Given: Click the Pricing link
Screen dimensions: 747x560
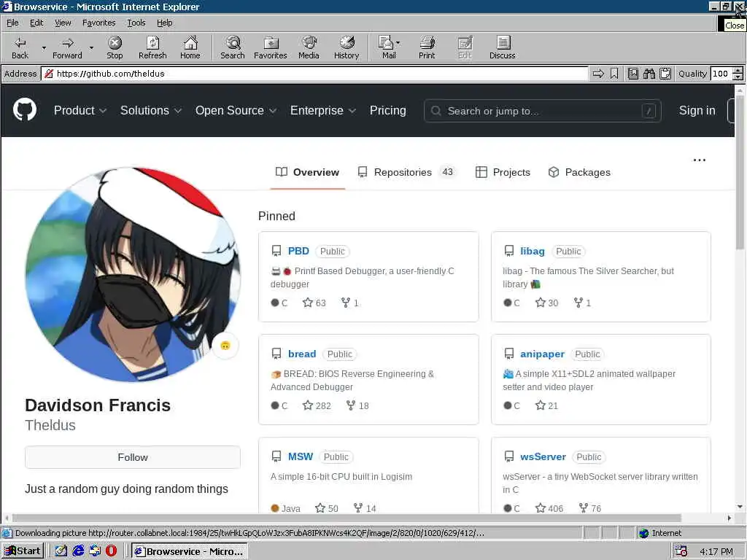Looking at the screenshot, I should (388, 111).
